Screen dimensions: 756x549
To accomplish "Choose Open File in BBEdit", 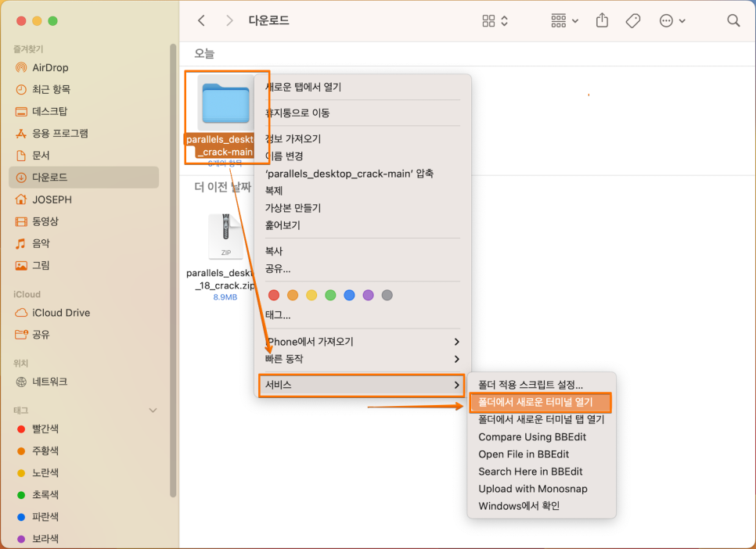I will click(542, 454).
